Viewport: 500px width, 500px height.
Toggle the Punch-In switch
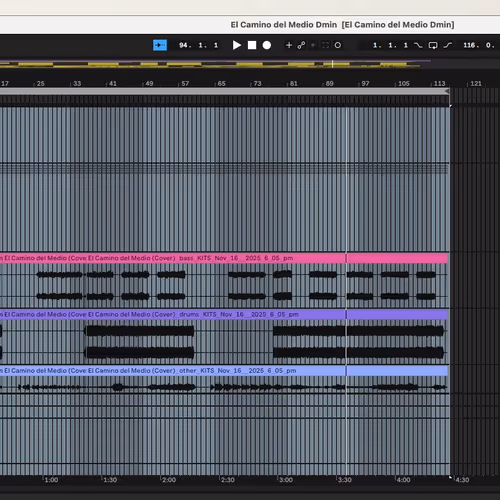[x=418, y=45]
